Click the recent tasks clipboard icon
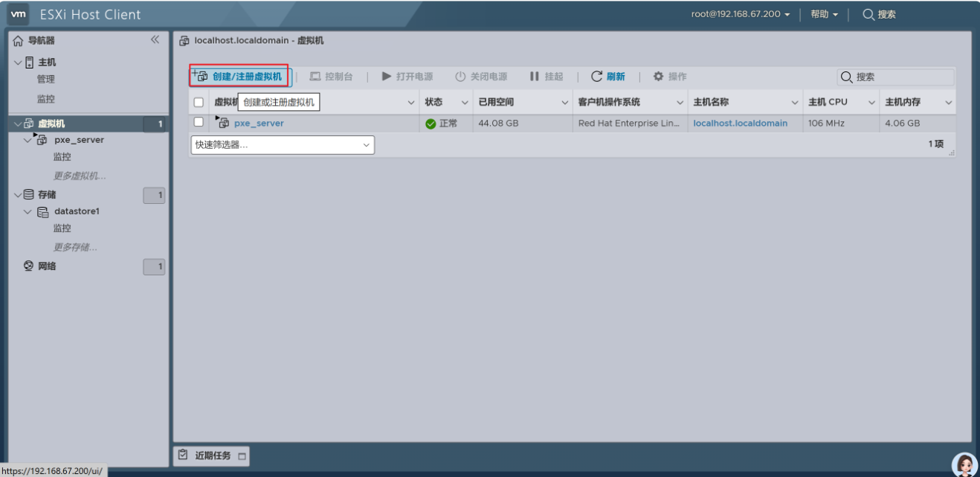 (183, 455)
